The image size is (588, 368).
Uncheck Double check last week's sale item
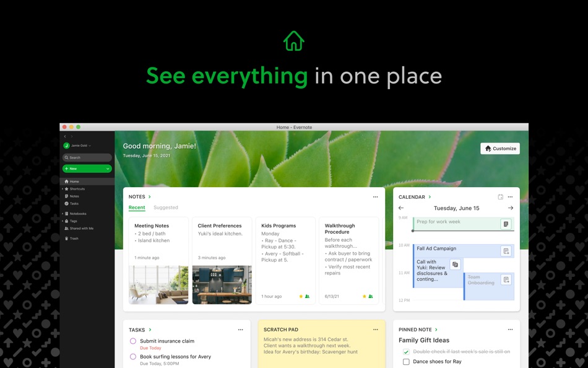pos(406,352)
